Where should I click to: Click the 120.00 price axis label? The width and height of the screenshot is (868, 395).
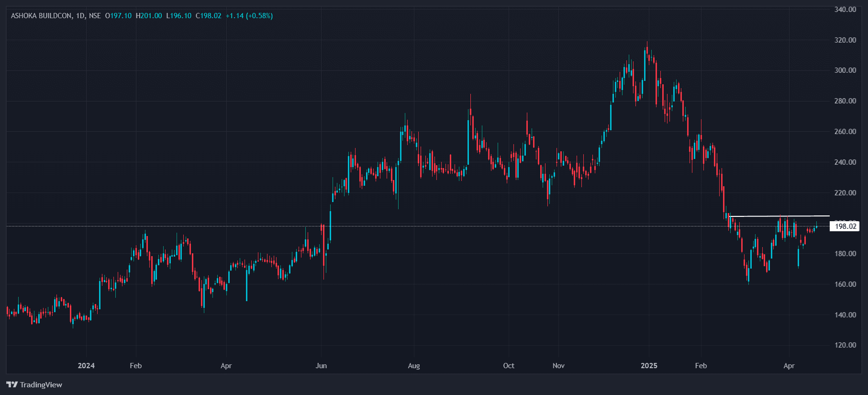[x=845, y=345]
